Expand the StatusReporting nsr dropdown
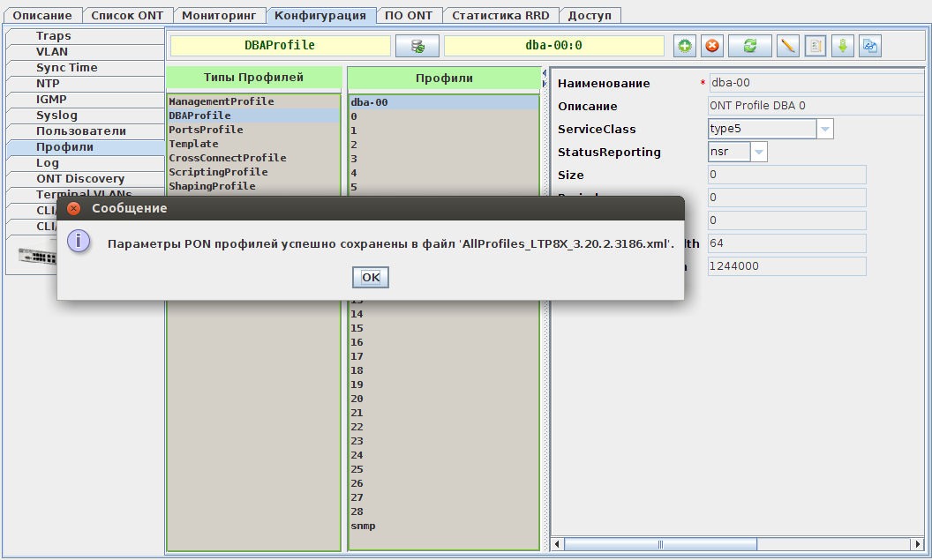 point(758,153)
